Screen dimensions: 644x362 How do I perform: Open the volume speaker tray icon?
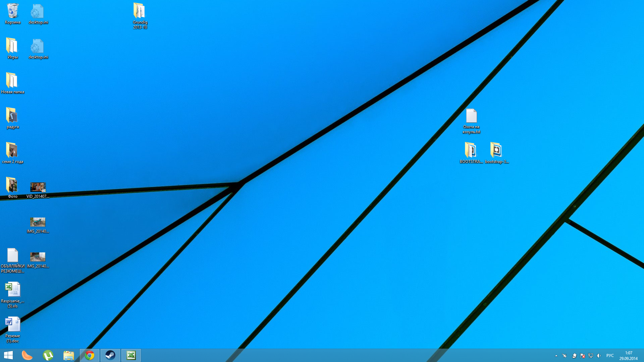599,356
